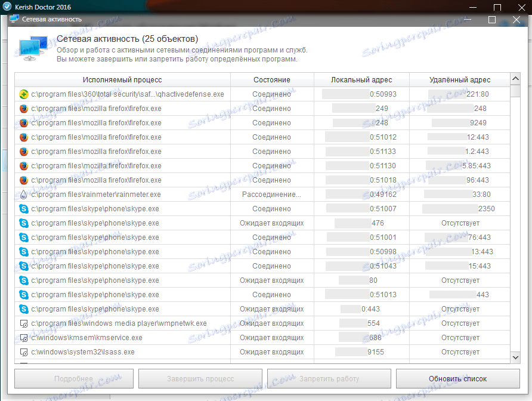Viewport: 532px width, 401px height.
Task: Sort by Удалённый адрес column header
Action: coord(460,80)
